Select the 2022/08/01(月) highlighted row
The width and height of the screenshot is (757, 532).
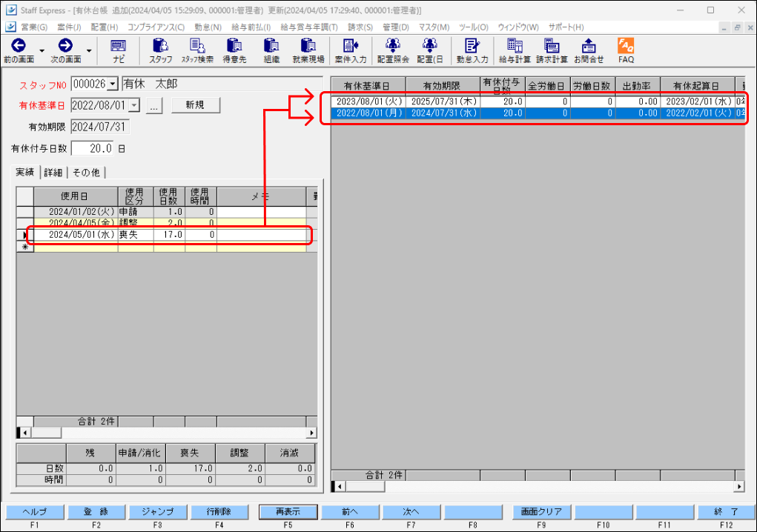[538, 113]
